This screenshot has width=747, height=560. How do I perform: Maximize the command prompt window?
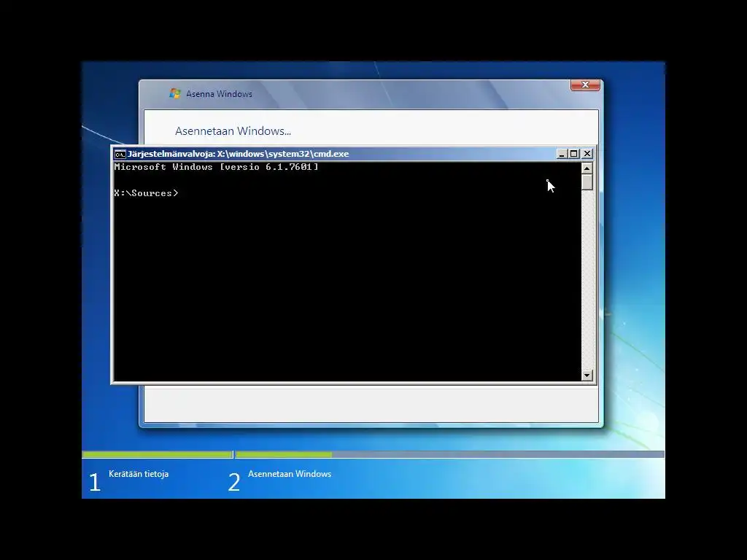click(574, 154)
